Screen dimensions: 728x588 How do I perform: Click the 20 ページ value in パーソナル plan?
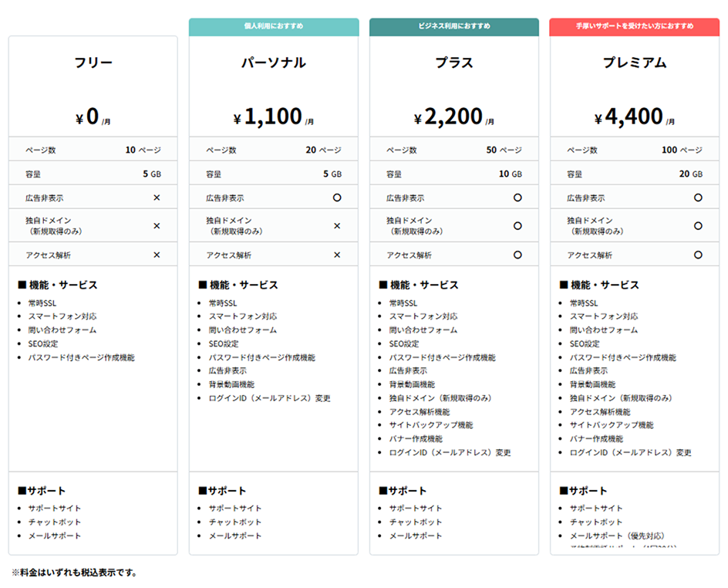(x=324, y=150)
